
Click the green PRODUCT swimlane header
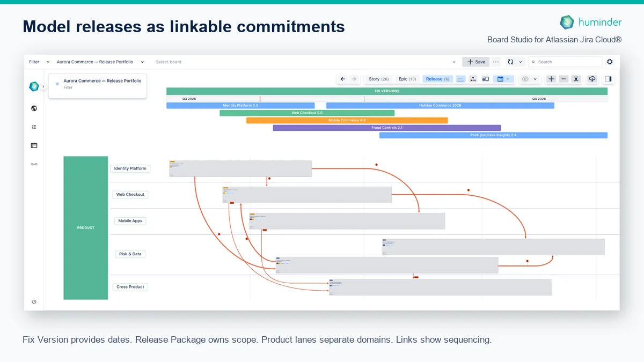86,228
